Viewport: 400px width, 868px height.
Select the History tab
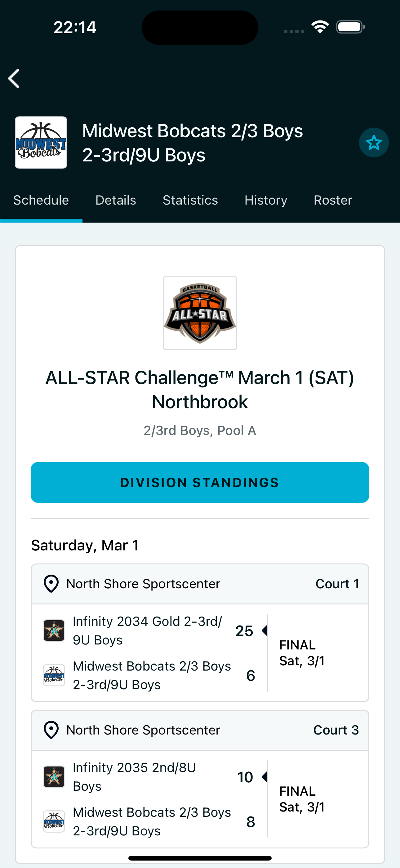coord(266,200)
